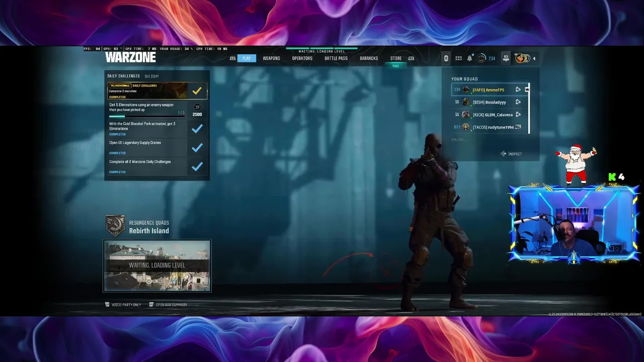This screenshot has width=644, height=362.
Task: Click the player rank emblem beside 234
Action: [x=481, y=58]
